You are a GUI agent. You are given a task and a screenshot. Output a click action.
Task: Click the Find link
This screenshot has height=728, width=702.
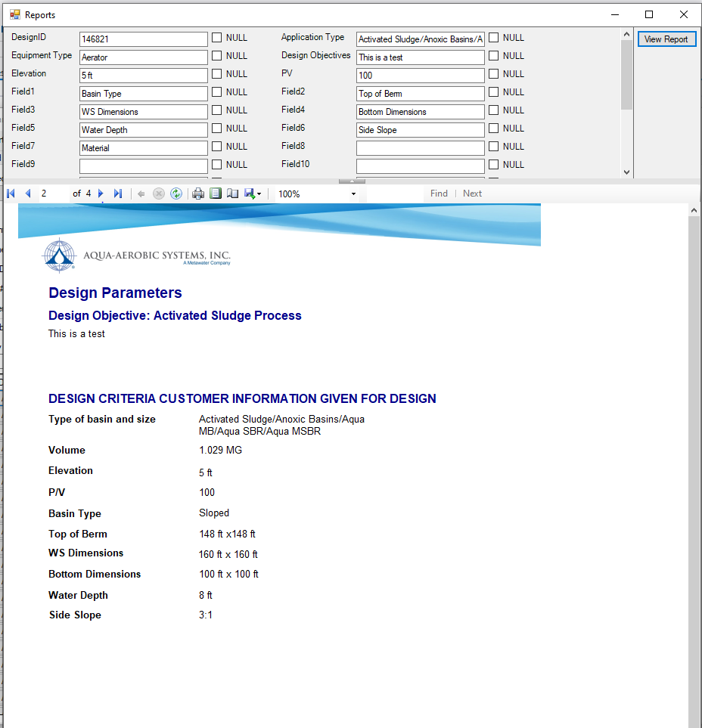(439, 194)
